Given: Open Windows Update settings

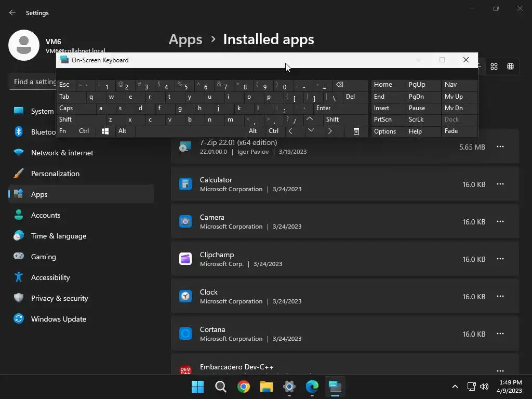Looking at the screenshot, I should tap(81, 319).
